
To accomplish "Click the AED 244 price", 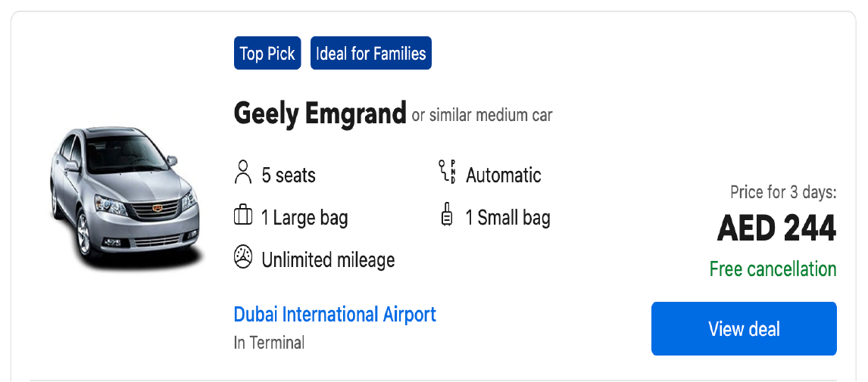I will pos(776,228).
